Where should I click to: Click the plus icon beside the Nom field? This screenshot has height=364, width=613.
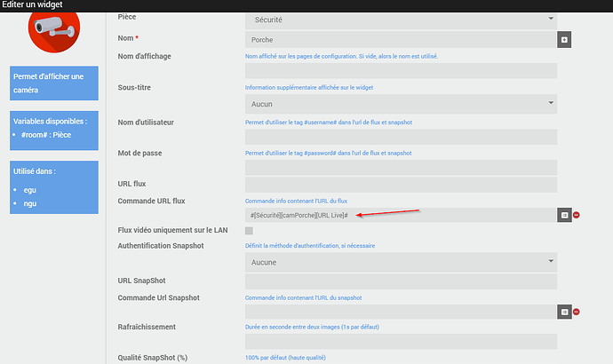(x=563, y=40)
